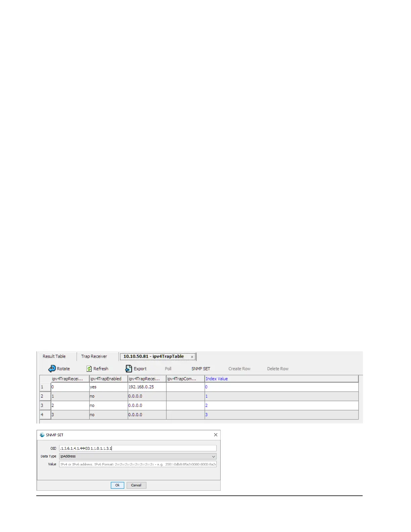Click into the OID input field

pyautogui.click(x=138, y=448)
